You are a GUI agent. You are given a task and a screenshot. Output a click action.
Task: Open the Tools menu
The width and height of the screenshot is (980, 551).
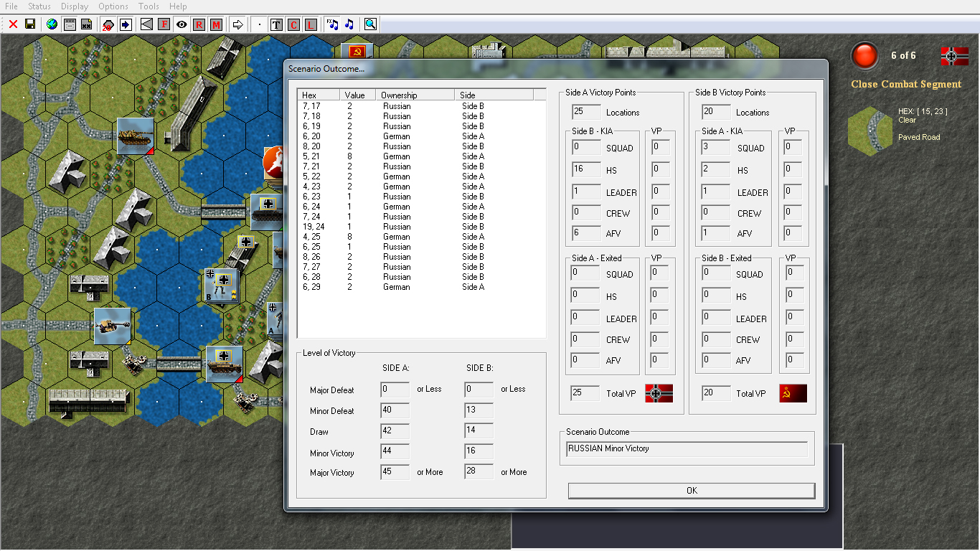[x=149, y=6]
